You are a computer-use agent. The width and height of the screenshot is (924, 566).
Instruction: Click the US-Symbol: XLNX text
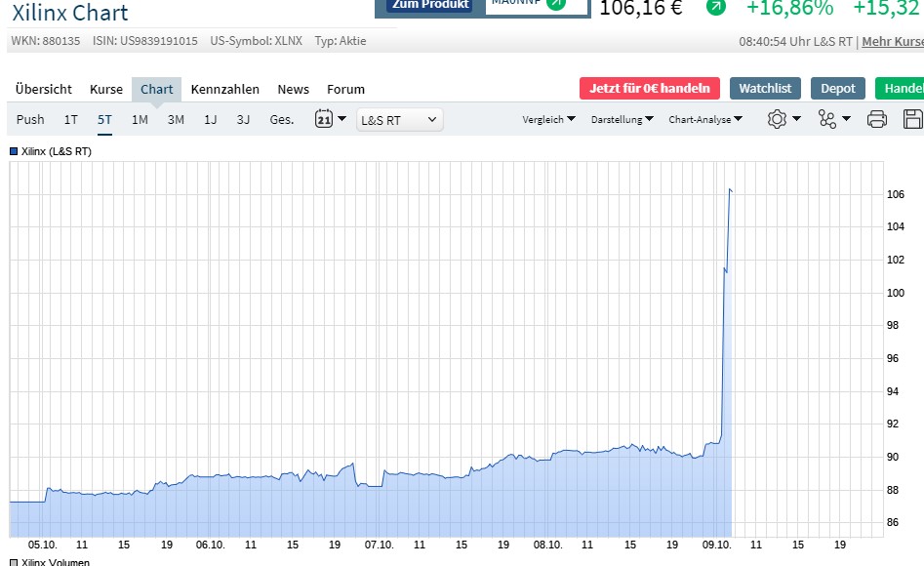(257, 41)
